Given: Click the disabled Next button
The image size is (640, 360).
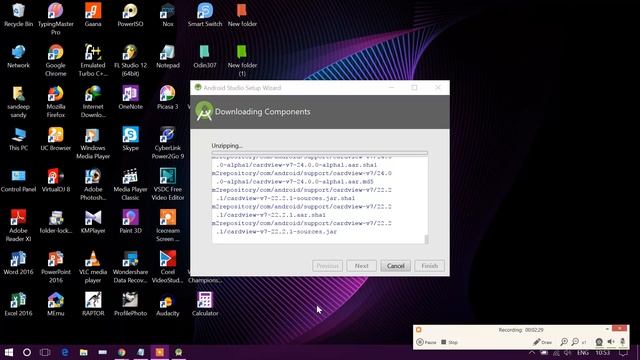Looking at the screenshot, I should (x=361, y=266).
